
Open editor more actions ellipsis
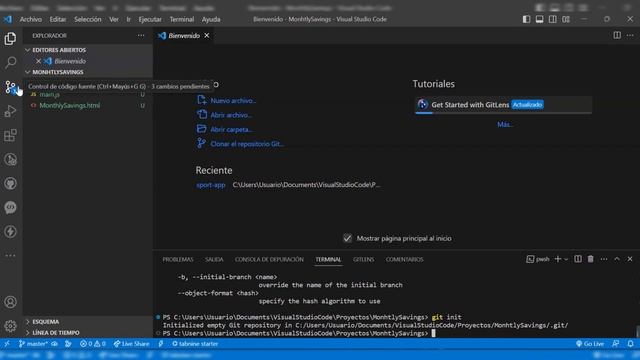click(630, 36)
